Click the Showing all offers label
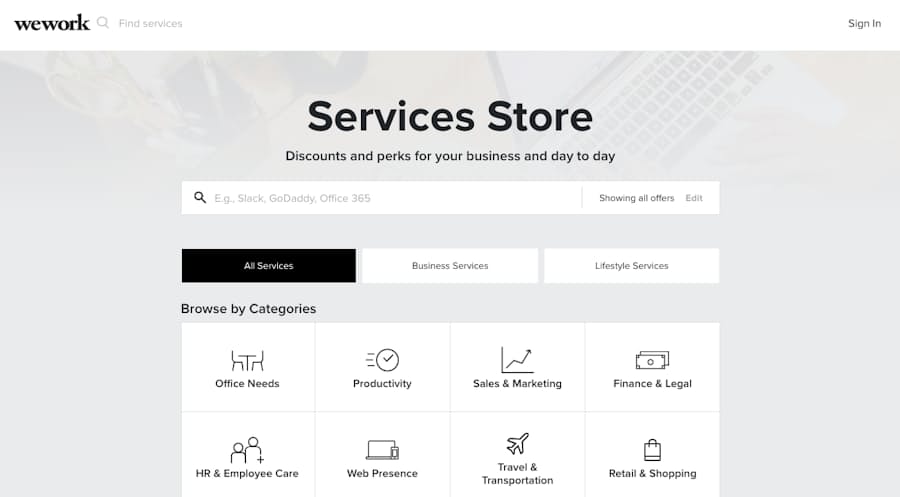This screenshot has height=497, width=900. pyautogui.click(x=637, y=198)
